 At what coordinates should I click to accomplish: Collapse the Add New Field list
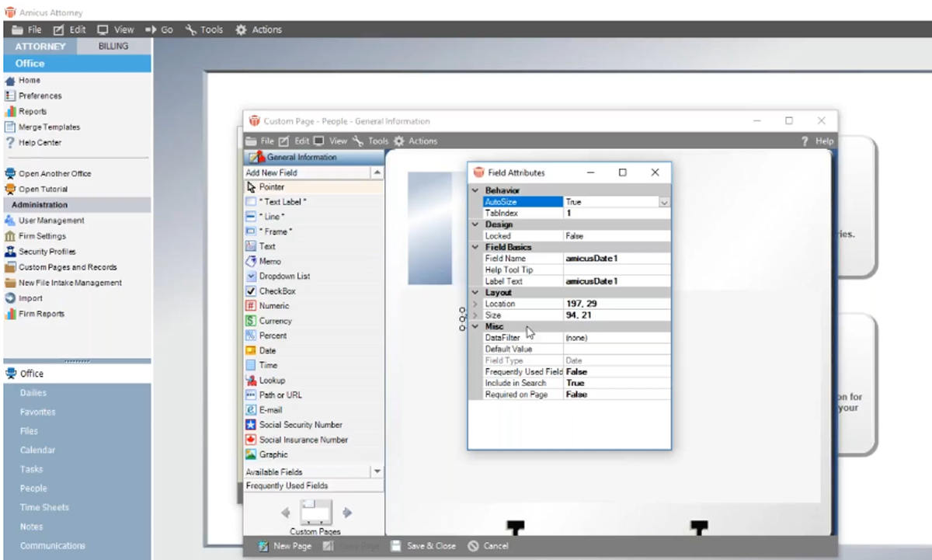[x=377, y=172]
